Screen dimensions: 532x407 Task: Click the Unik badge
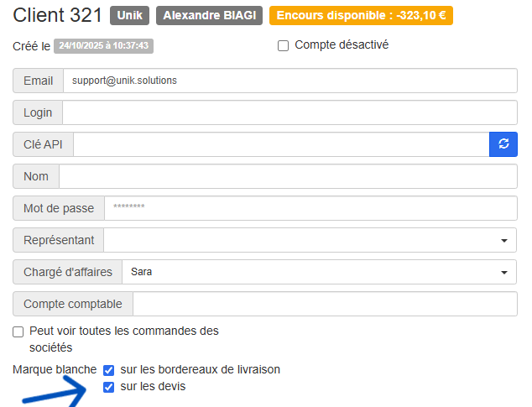(130, 16)
